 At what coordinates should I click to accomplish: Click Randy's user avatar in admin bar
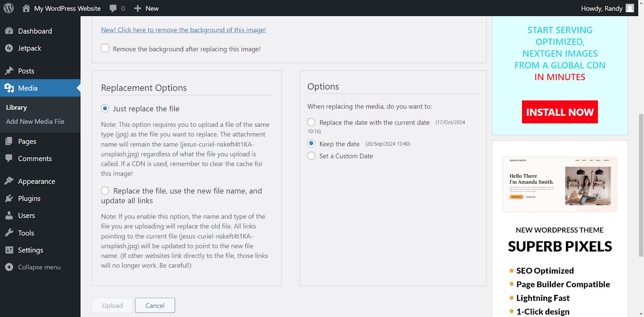click(x=630, y=8)
